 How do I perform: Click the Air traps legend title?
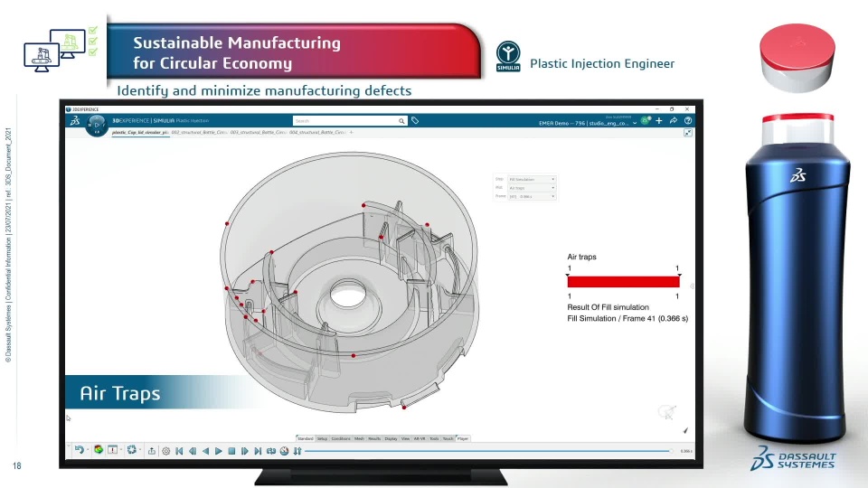click(x=581, y=257)
